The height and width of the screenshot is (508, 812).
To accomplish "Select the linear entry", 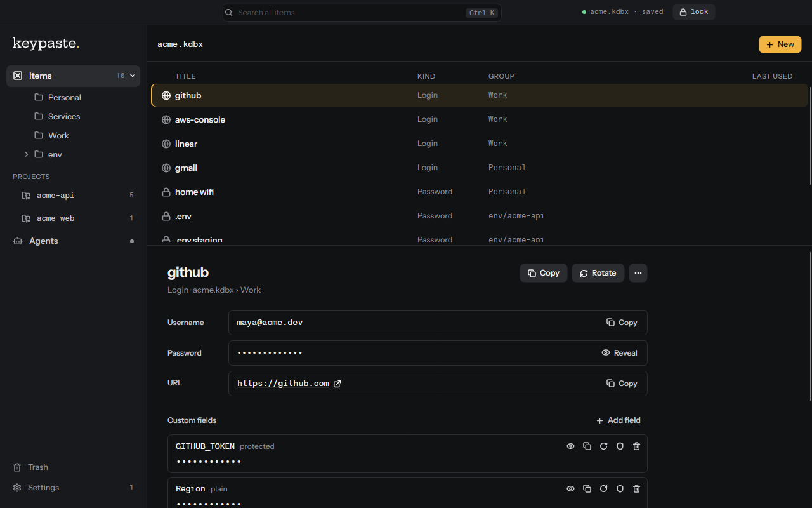I will click(480, 144).
